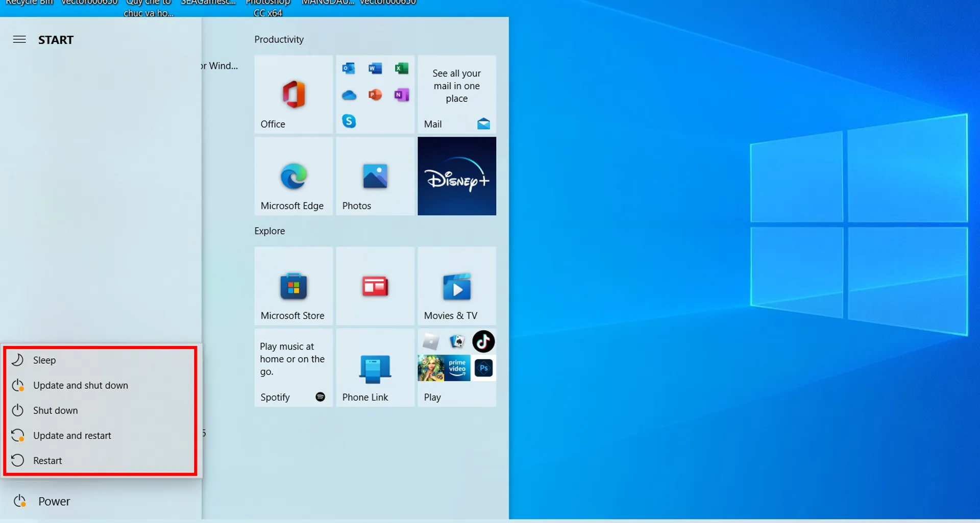This screenshot has height=523, width=980.
Task: Open the Mail tile
Action: 457,94
